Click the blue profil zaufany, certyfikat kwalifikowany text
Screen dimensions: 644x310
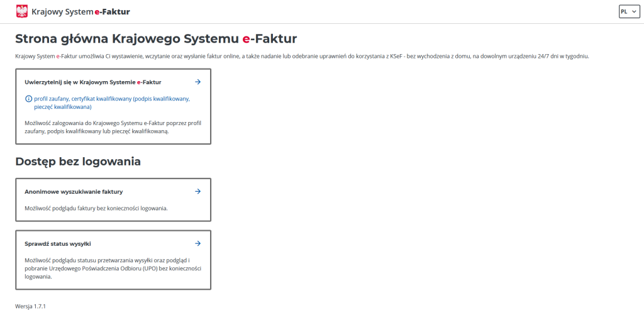(112, 103)
